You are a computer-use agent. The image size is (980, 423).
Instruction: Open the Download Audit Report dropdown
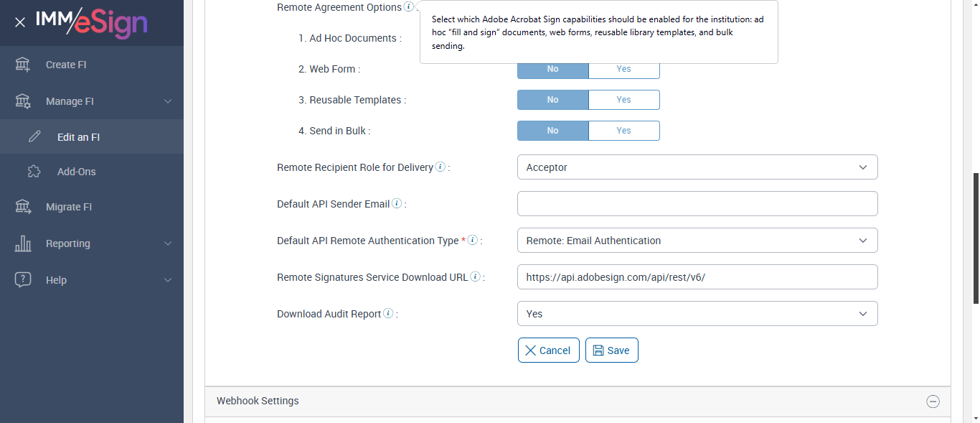(x=697, y=314)
